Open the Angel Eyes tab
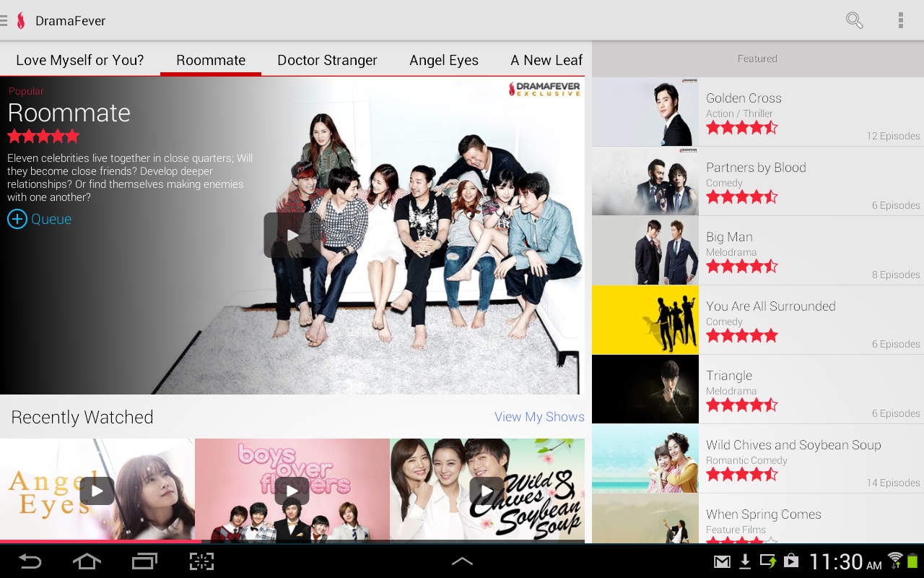 coord(444,60)
